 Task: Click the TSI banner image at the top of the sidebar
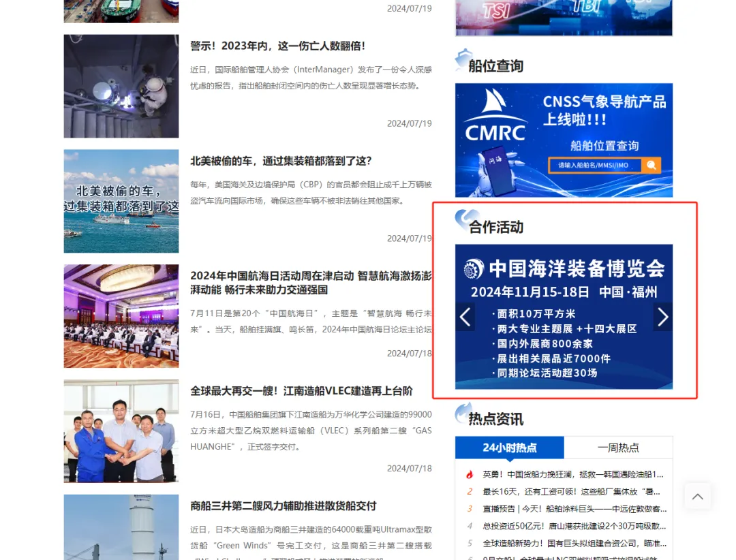(564, 17)
